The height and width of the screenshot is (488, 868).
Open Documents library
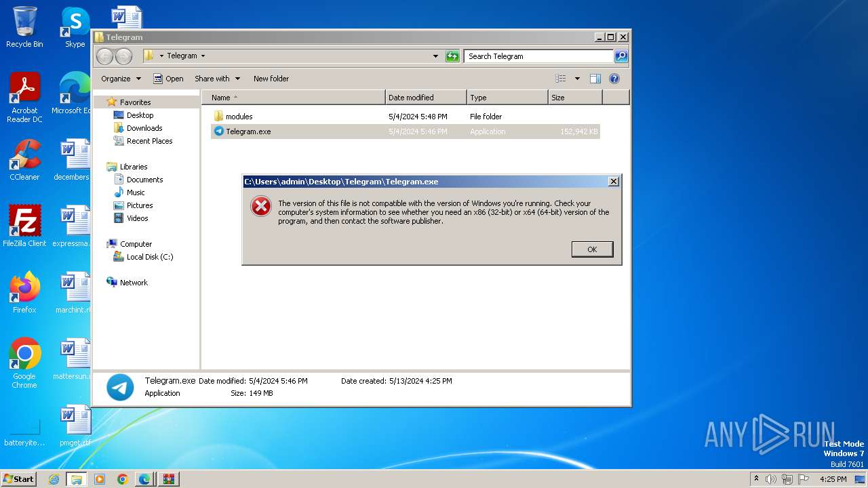coord(144,180)
